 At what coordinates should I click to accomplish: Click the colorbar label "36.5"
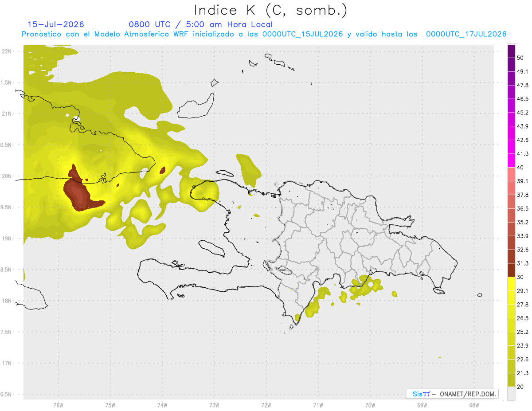coord(523,208)
